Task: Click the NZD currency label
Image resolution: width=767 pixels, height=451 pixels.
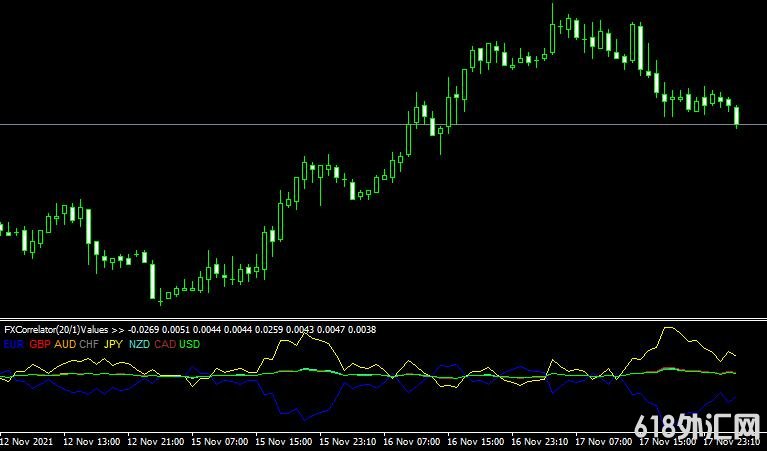Action: 138,343
